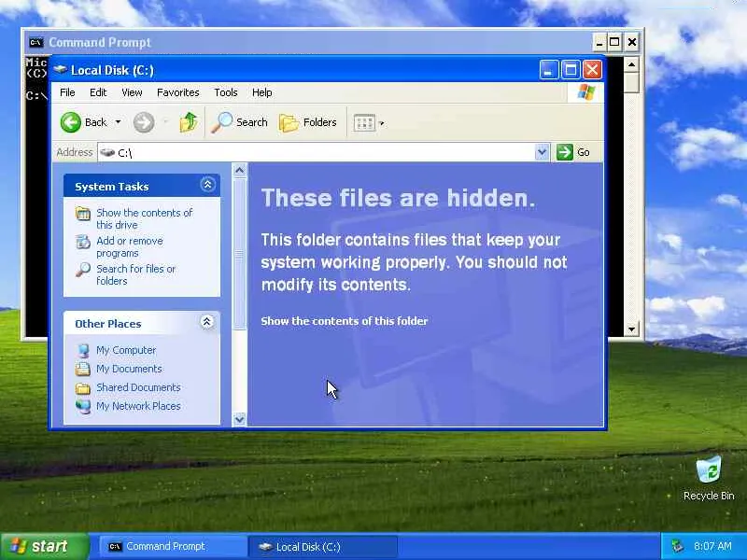The width and height of the screenshot is (747, 560).
Task: Click Show the contents of this drive
Action: pyautogui.click(x=145, y=218)
